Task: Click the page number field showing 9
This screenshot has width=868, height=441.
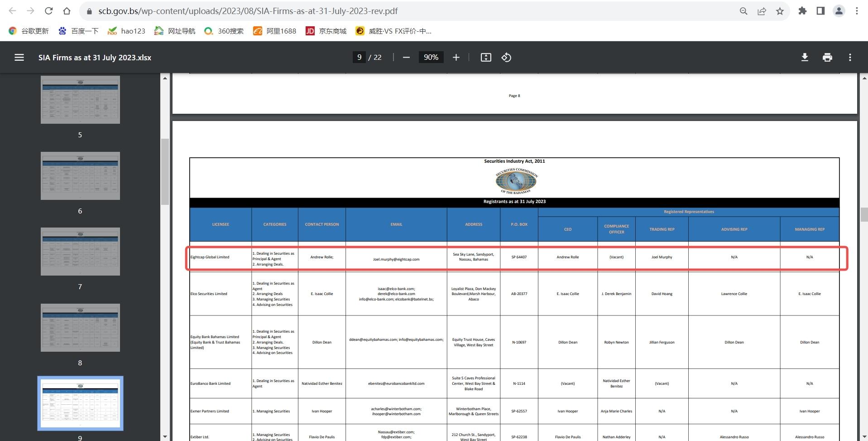Action: coord(359,57)
